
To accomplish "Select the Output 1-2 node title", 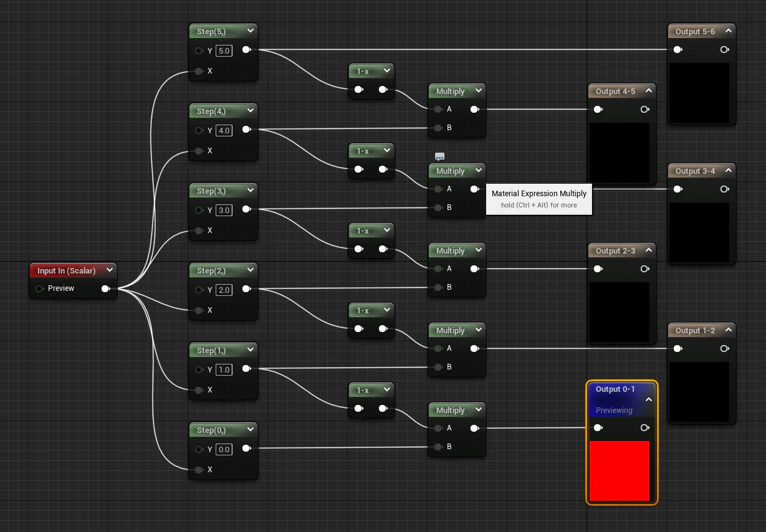I will [x=695, y=330].
